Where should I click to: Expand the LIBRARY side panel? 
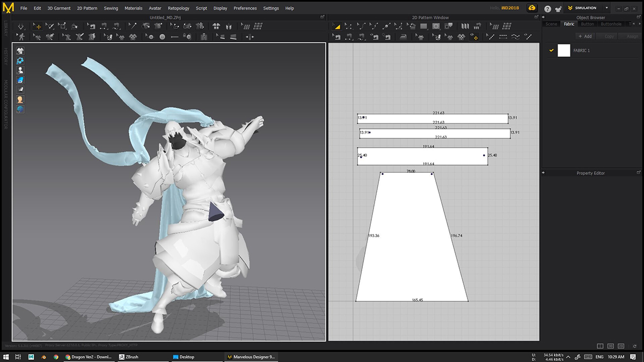5,27
